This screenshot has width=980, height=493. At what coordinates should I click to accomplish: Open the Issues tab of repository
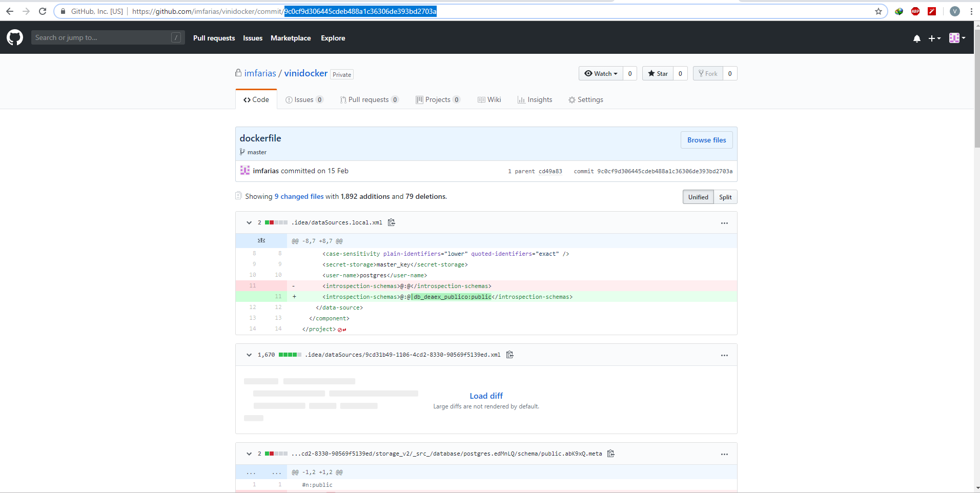click(304, 99)
